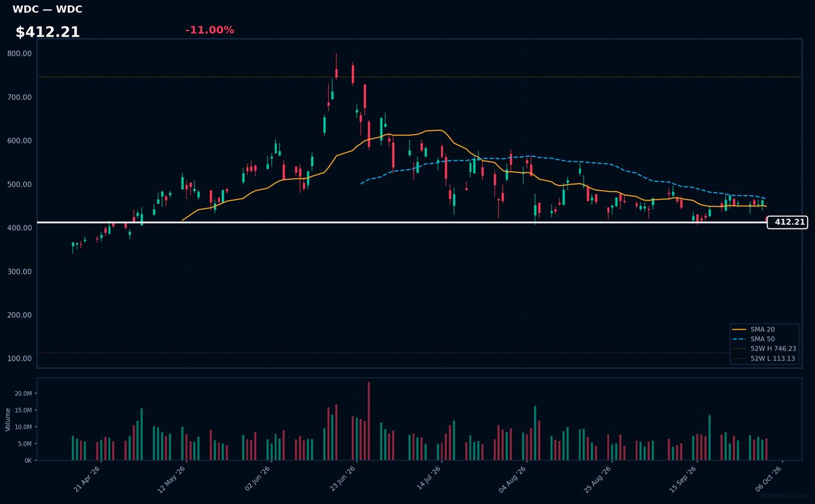Click the 12 May '26 date label
Screen dimensions: 815x504
point(172,478)
